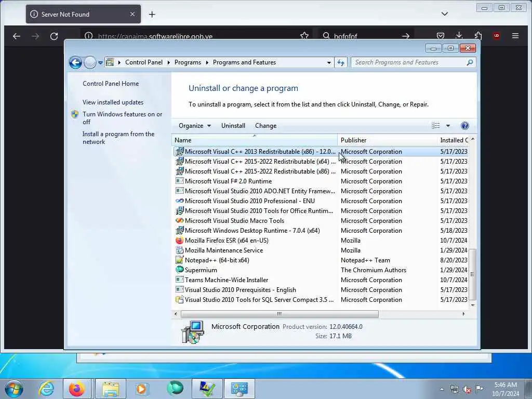Open Control Panel Home link

111,84
